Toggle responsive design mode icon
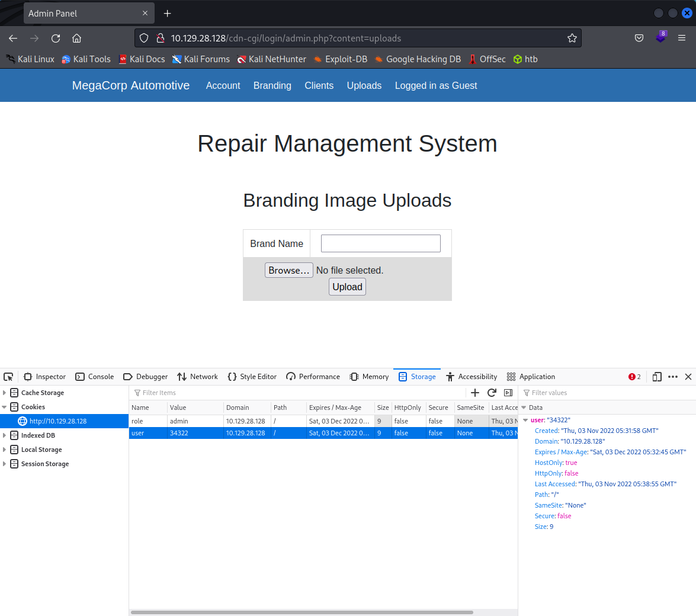Screen dimensions: 696x616 657,377
